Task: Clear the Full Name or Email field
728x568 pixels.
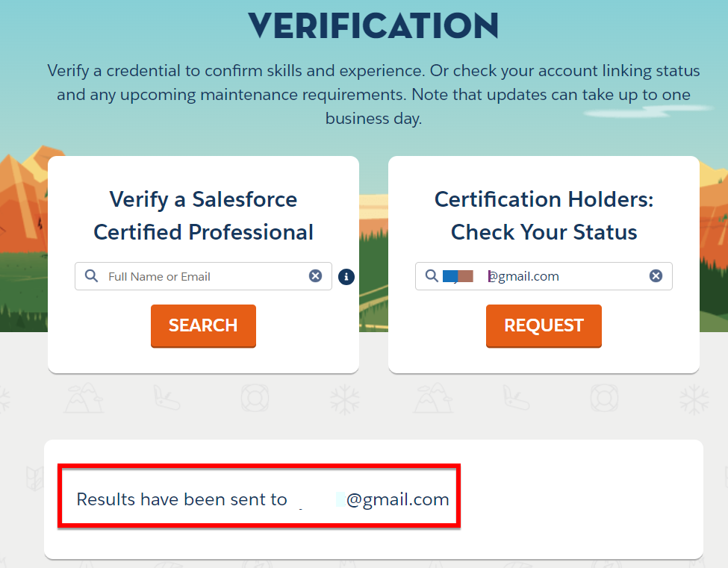Action: (x=315, y=276)
